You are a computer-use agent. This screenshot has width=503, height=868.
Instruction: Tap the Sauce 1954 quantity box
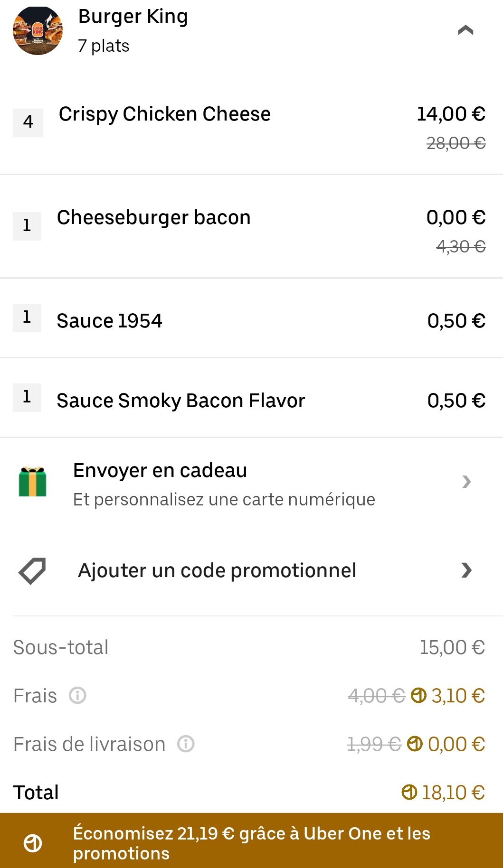click(x=27, y=317)
